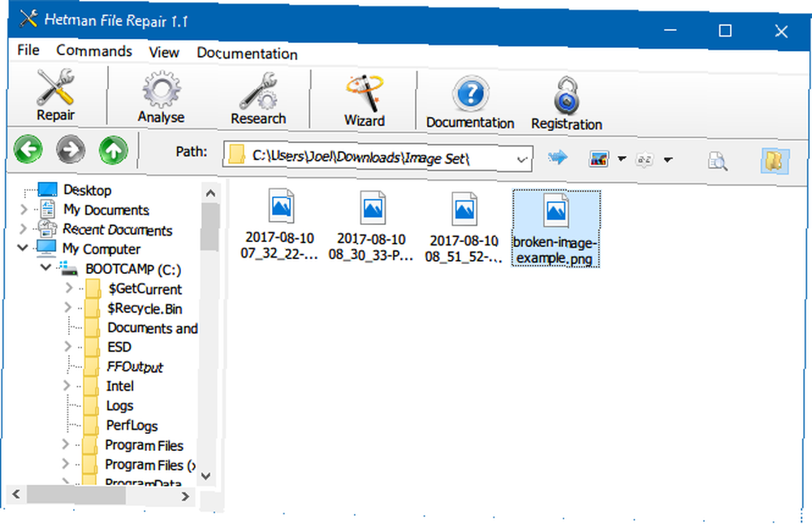Open the View menu
This screenshot has height=524, width=812.
click(x=164, y=52)
